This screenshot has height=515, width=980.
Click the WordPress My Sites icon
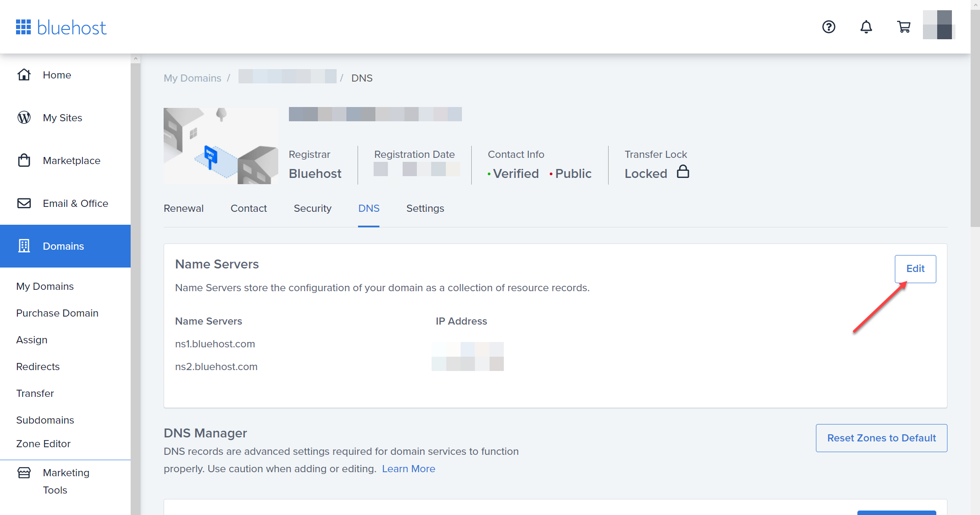click(x=24, y=118)
